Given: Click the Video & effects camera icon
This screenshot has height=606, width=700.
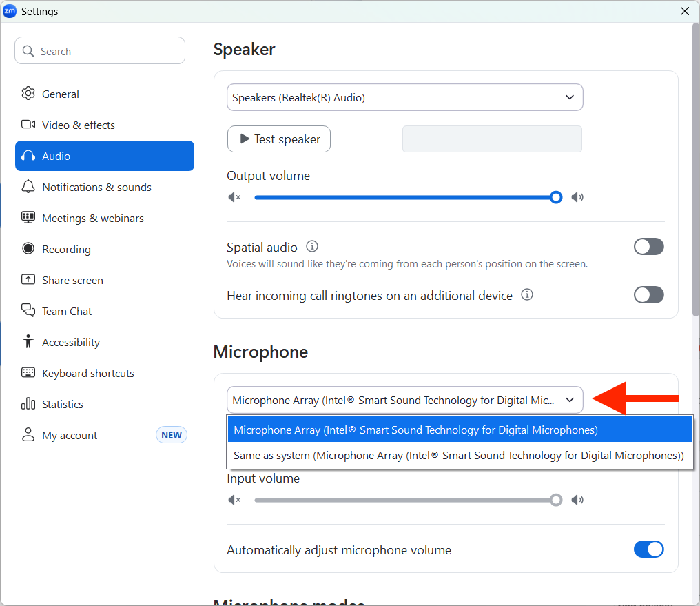Looking at the screenshot, I should (x=28, y=124).
